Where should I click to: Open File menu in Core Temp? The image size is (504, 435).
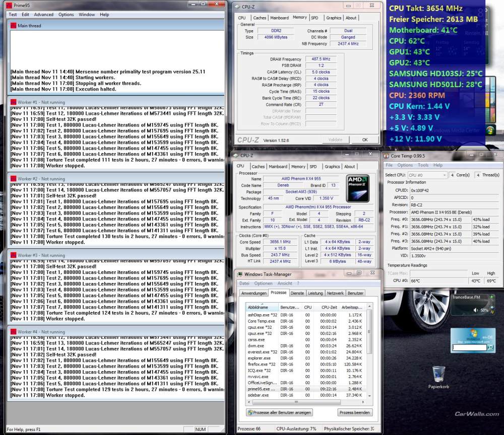(389, 165)
